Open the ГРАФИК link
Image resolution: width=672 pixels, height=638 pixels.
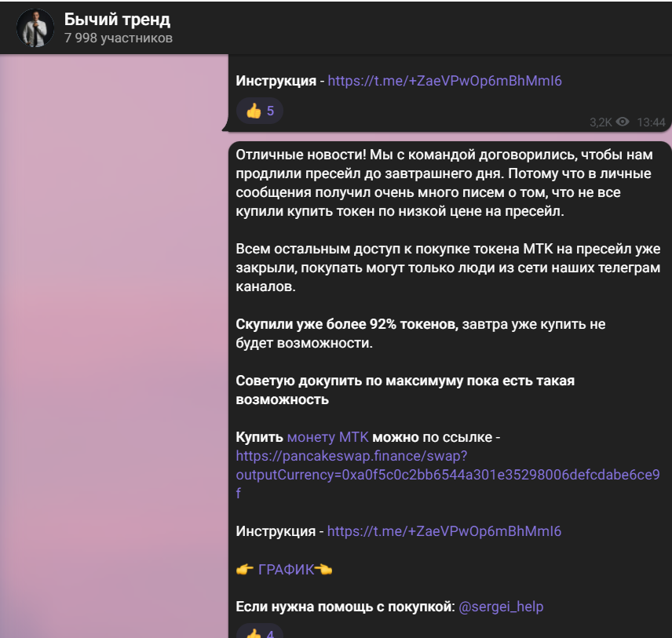pyautogui.click(x=286, y=570)
